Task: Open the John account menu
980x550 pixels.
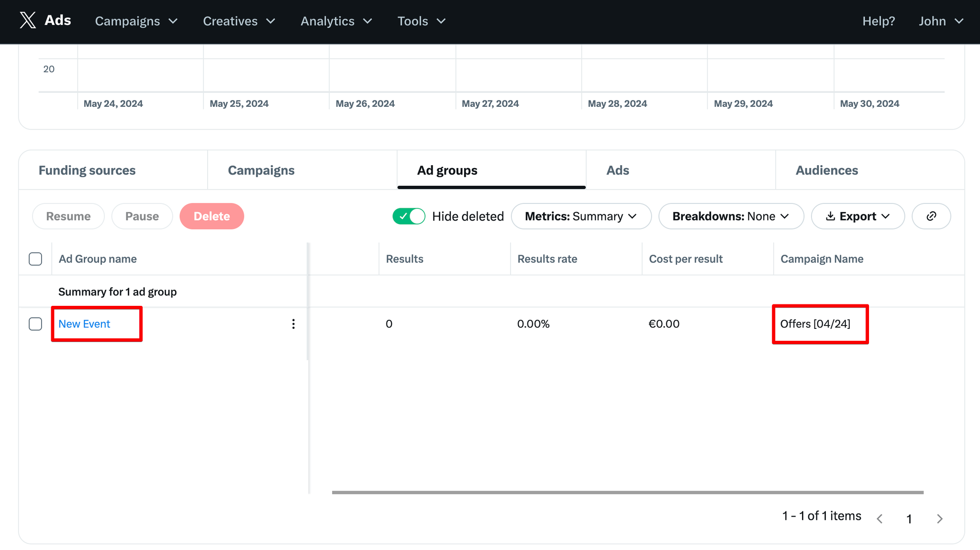Action: [x=941, y=21]
